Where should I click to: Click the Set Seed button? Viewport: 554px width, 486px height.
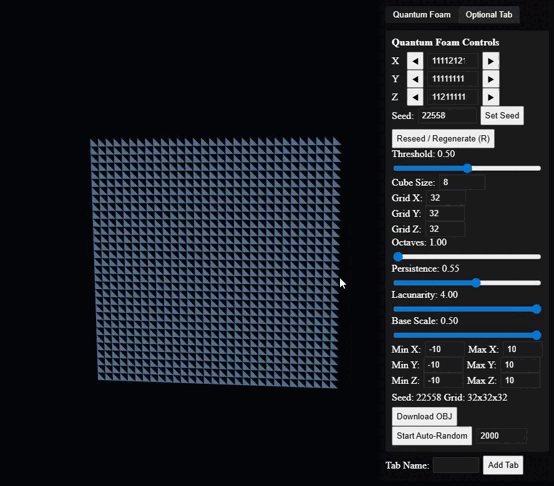pos(502,115)
